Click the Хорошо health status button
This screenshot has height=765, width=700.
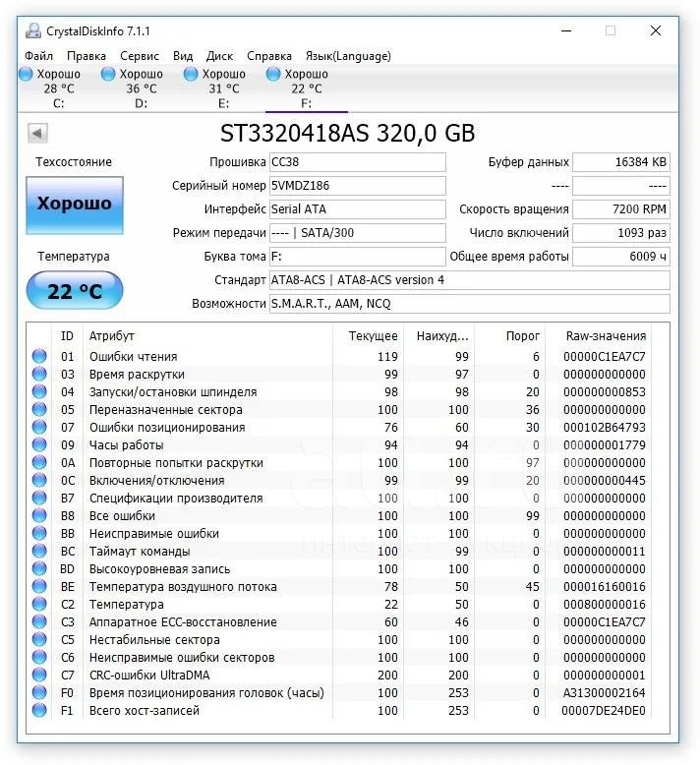[75, 206]
